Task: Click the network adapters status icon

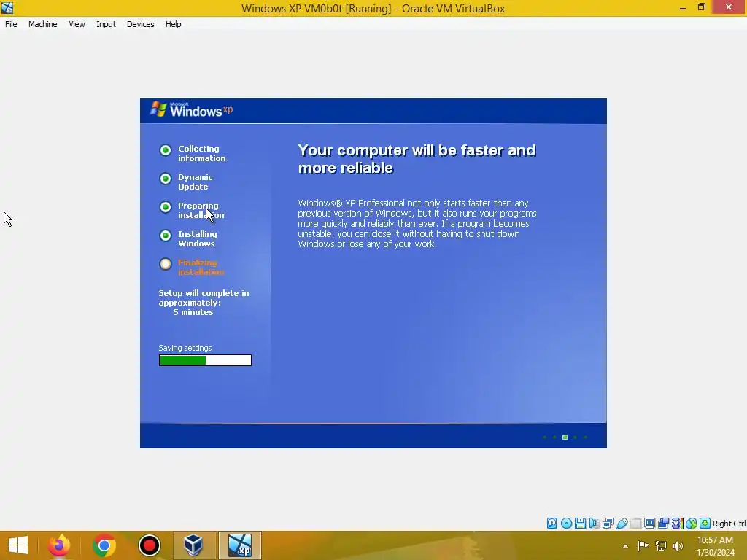Action: [608, 524]
